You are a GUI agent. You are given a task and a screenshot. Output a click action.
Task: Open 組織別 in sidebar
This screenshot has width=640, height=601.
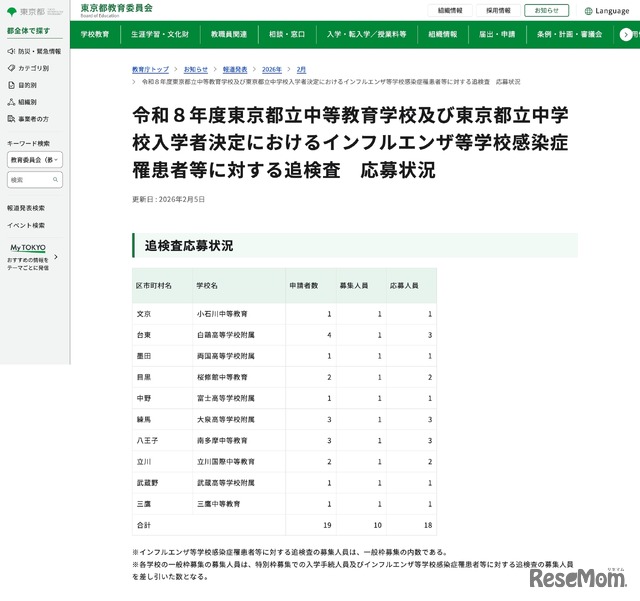27,102
